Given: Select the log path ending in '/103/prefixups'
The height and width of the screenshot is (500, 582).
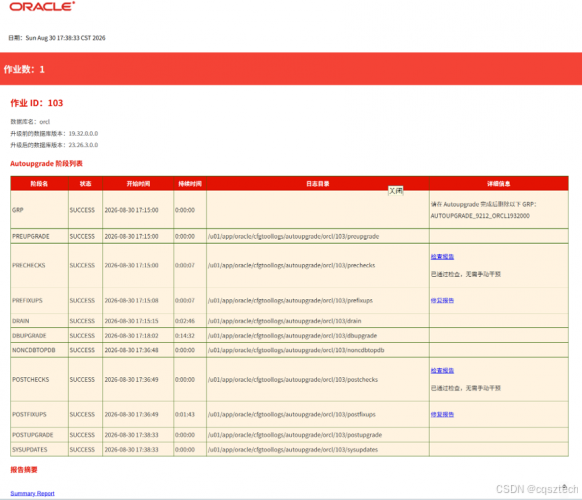Looking at the screenshot, I should coord(290,300).
